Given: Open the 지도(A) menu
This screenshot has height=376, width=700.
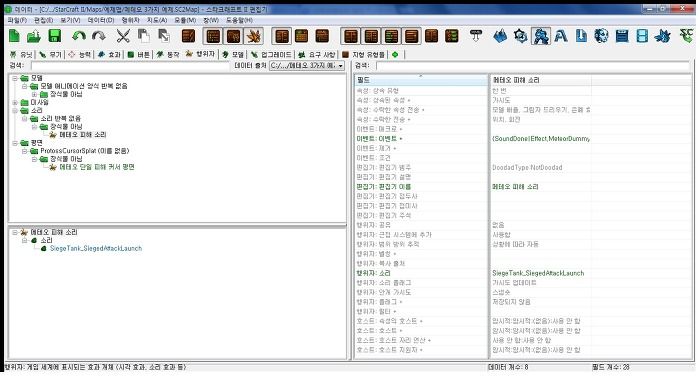Looking at the screenshot, I should pyautogui.click(x=157, y=21).
